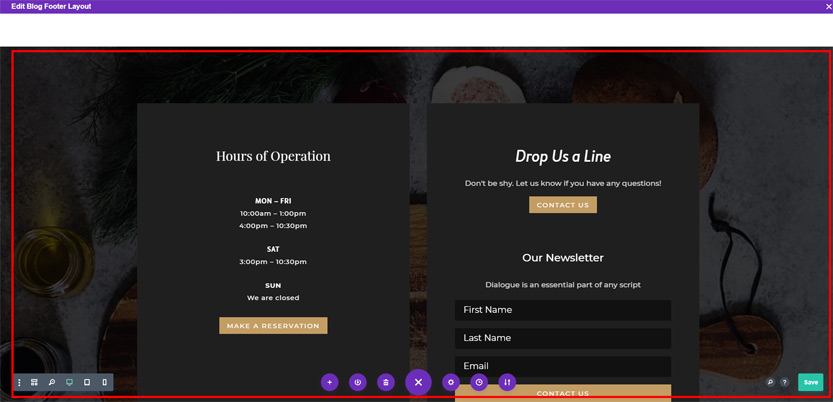This screenshot has width=833, height=402.
Task: Click the green Save button
Action: [x=811, y=382]
